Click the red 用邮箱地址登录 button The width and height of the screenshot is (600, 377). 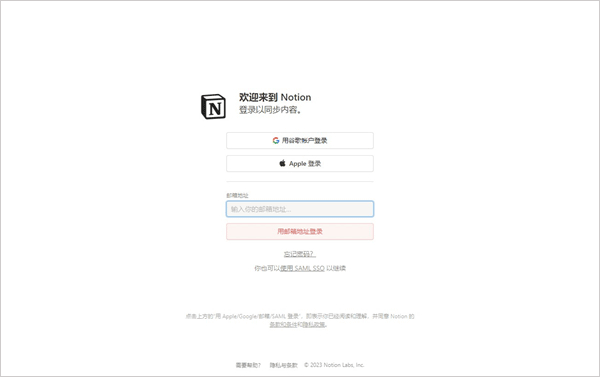click(300, 232)
